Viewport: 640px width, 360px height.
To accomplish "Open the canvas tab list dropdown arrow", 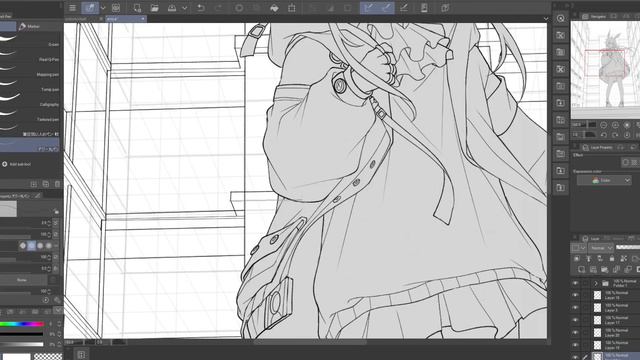I will [546, 19].
